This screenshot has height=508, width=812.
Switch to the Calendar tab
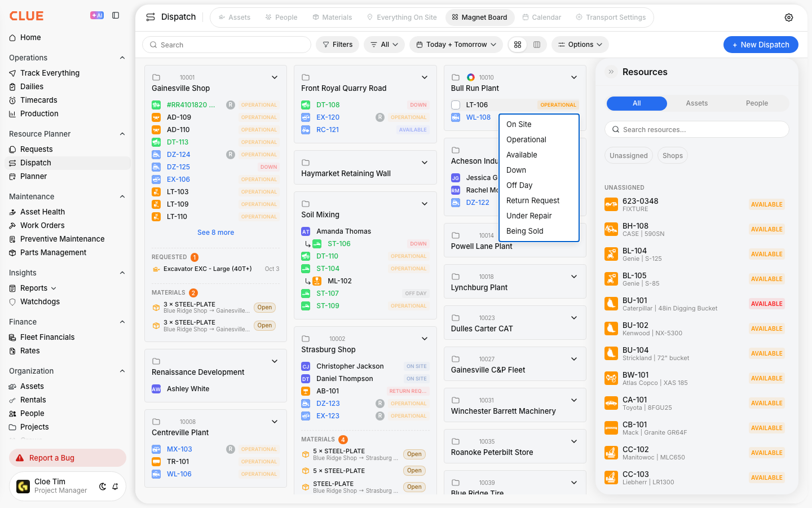tap(541, 17)
